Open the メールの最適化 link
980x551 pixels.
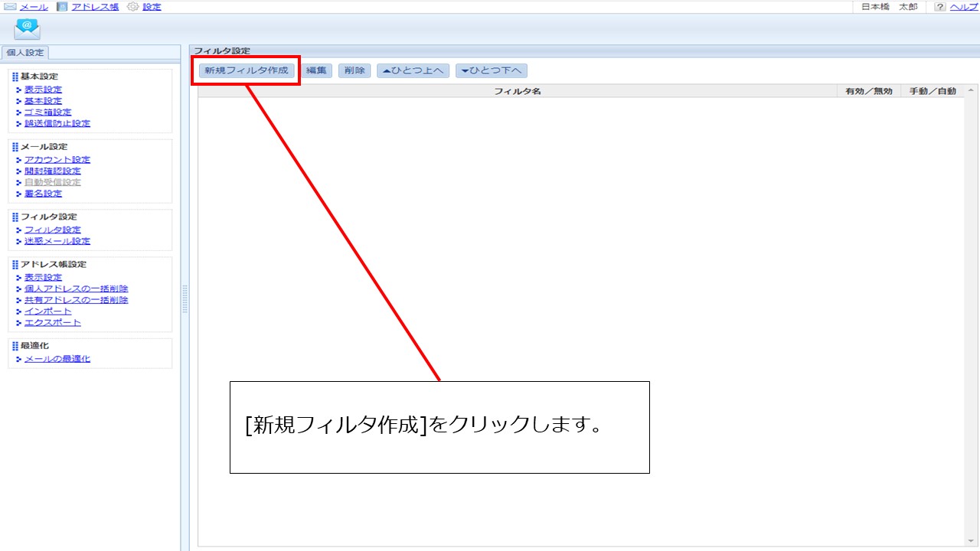tap(57, 359)
